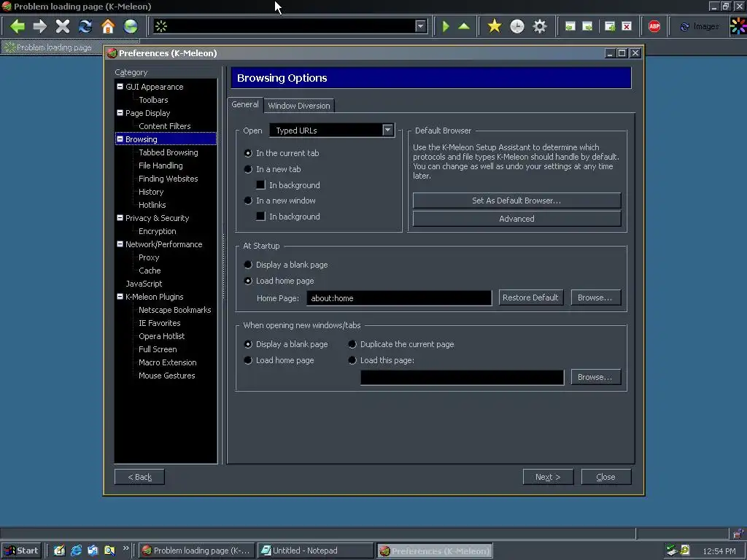747x560 pixels.
Task: Collapse the Page Display category
Action: pyautogui.click(x=120, y=113)
